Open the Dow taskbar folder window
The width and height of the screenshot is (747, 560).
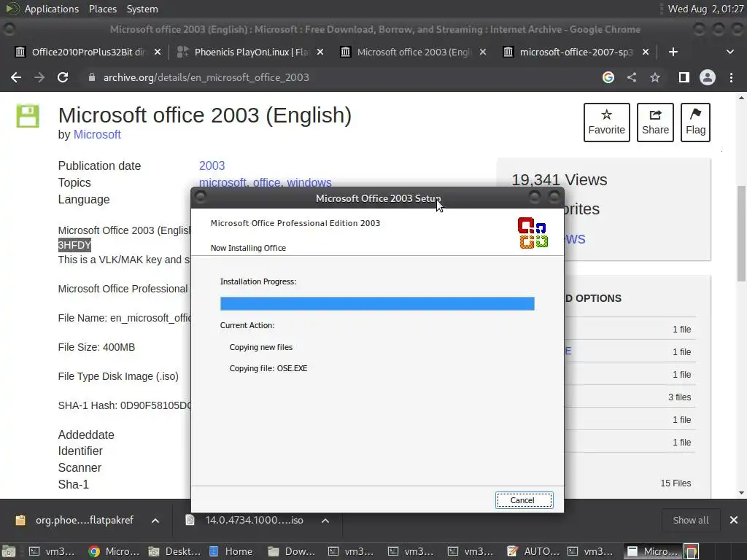click(292, 551)
